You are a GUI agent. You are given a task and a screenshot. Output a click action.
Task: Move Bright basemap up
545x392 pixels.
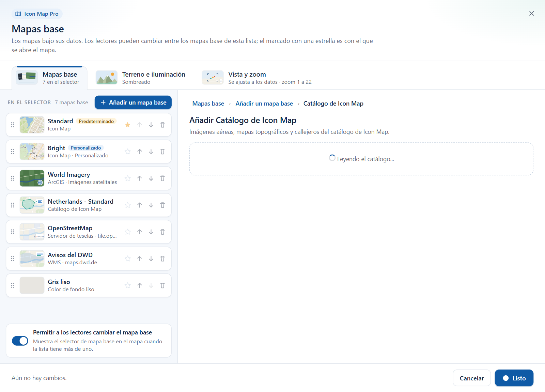[140, 152]
